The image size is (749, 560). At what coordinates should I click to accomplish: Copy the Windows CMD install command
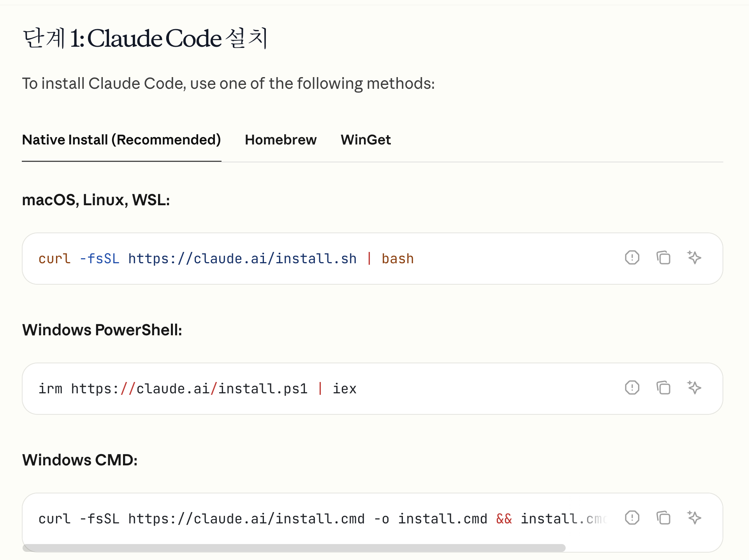click(663, 518)
